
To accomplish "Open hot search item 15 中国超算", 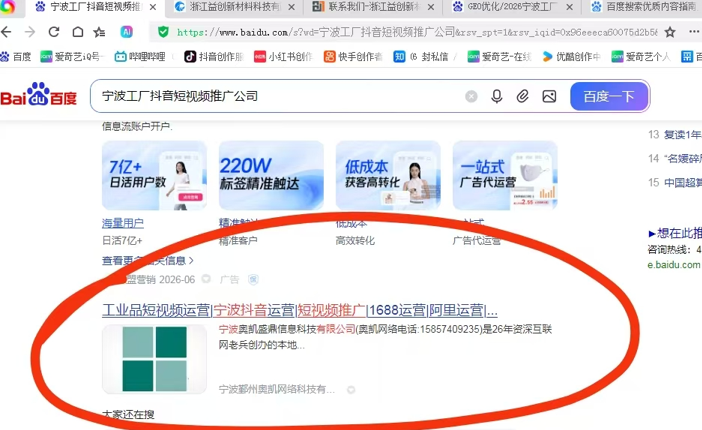I will pyautogui.click(x=674, y=182).
